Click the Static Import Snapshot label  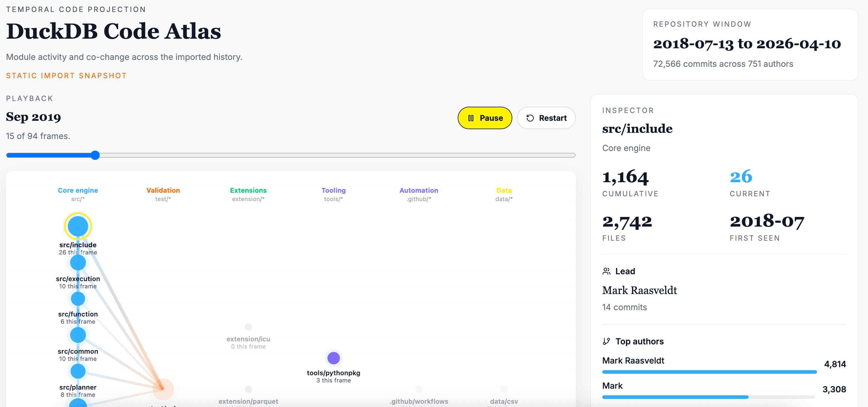[x=66, y=76]
